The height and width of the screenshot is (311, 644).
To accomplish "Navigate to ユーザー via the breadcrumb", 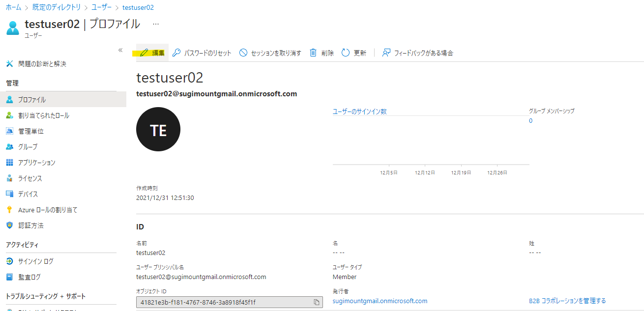I will pyautogui.click(x=102, y=7).
